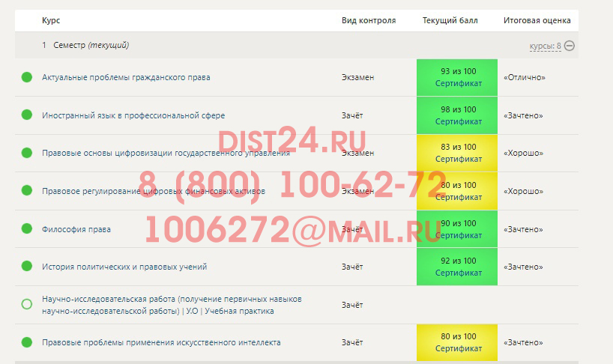Click the 'курсы: 8' counter label

tap(545, 46)
